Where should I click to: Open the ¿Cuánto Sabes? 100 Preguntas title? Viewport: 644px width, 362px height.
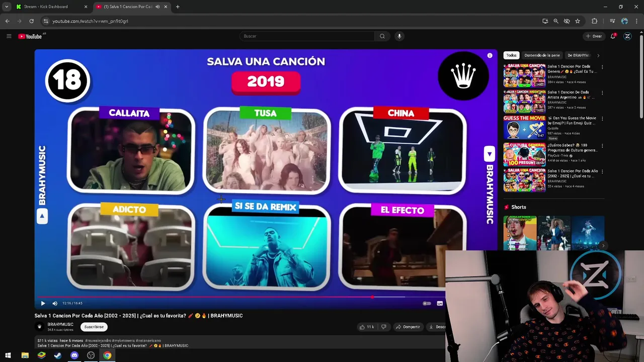(x=572, y=147)
